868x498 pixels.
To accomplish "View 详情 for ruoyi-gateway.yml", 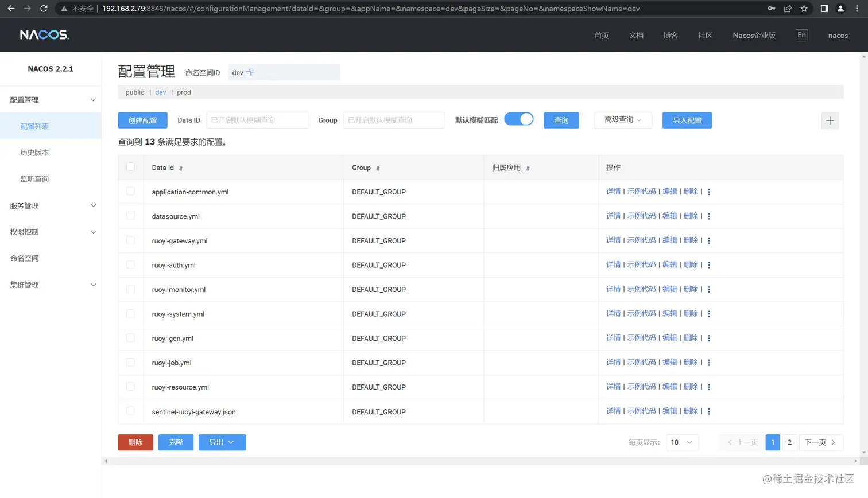I will pos(613,240).
